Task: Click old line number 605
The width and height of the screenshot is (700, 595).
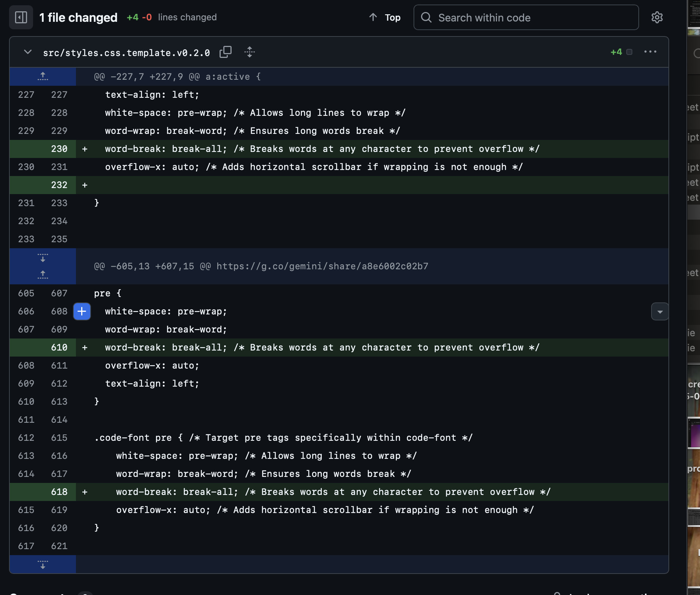Action: pos(26,293)
